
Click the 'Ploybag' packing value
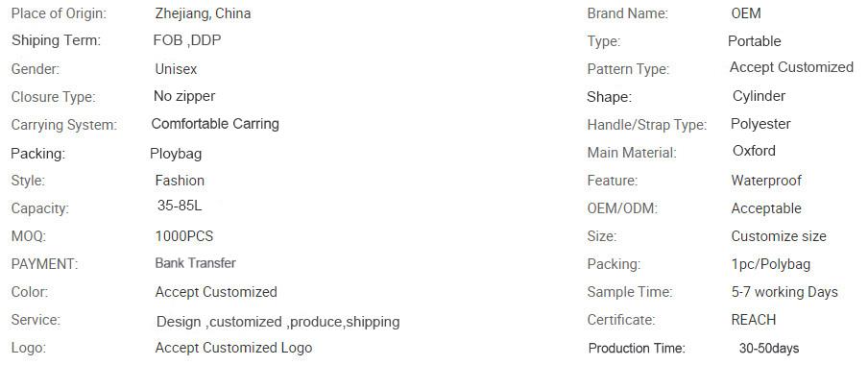click(176, 154)
